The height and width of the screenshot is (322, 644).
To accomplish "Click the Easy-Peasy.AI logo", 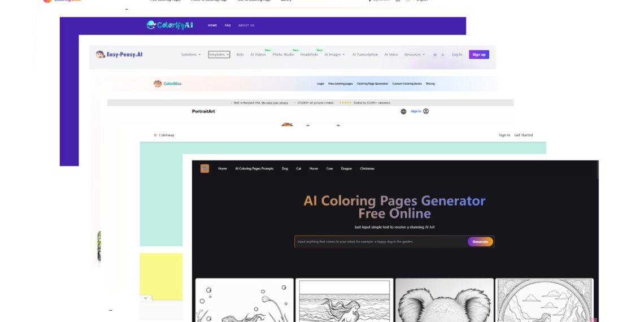I will tap(119, 54).
